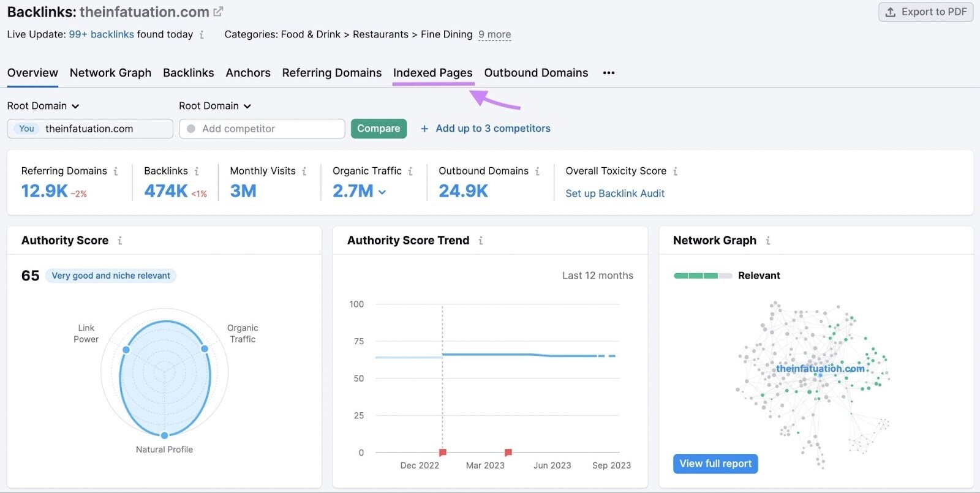980x493 pixels.
Task: Click info icon next to Monthly Visits
Action: pos(304,171)
